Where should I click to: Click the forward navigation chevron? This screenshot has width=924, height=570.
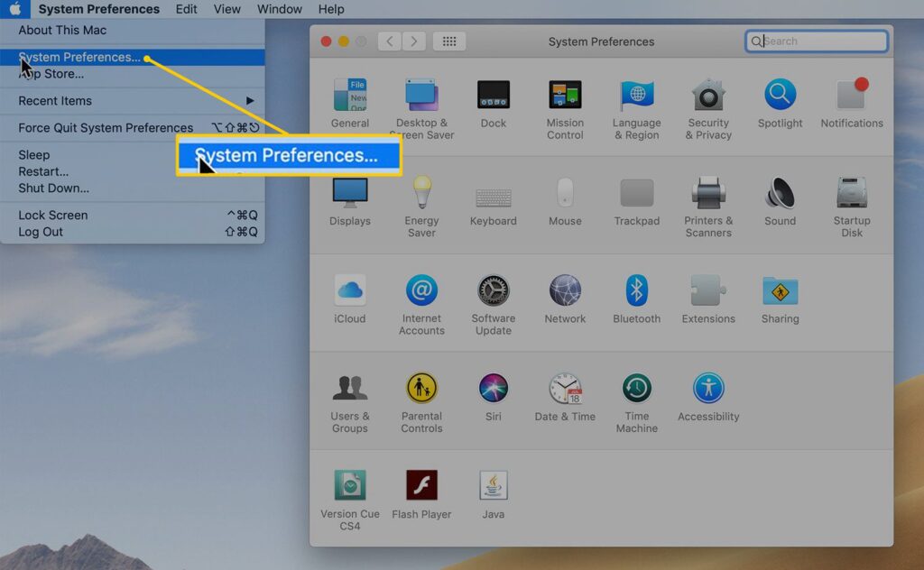pyautogui.click(x=415, y=41)
